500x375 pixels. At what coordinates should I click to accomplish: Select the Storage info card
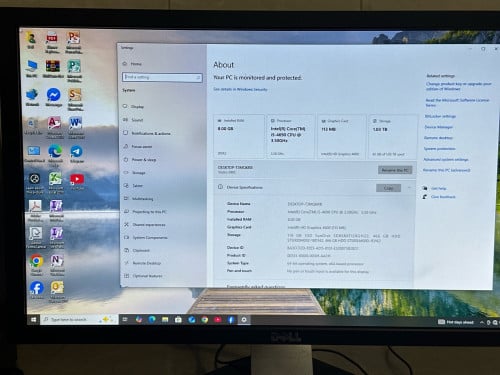pyautogui.click(x=392, y=136)
